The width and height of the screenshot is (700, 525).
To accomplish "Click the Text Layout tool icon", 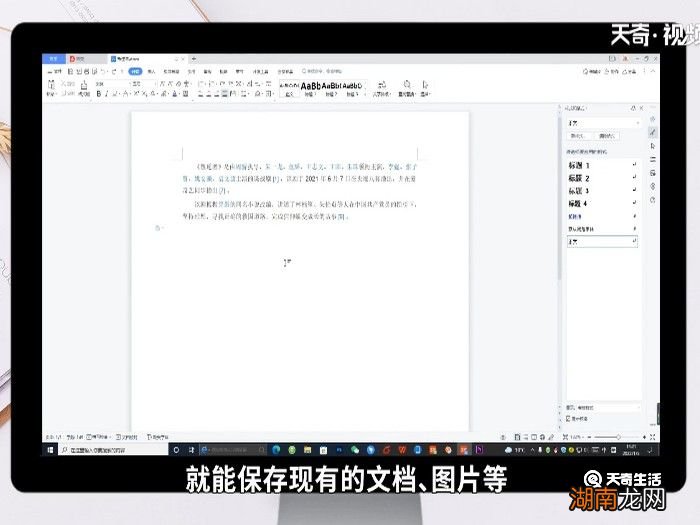I will pos(382,85).
